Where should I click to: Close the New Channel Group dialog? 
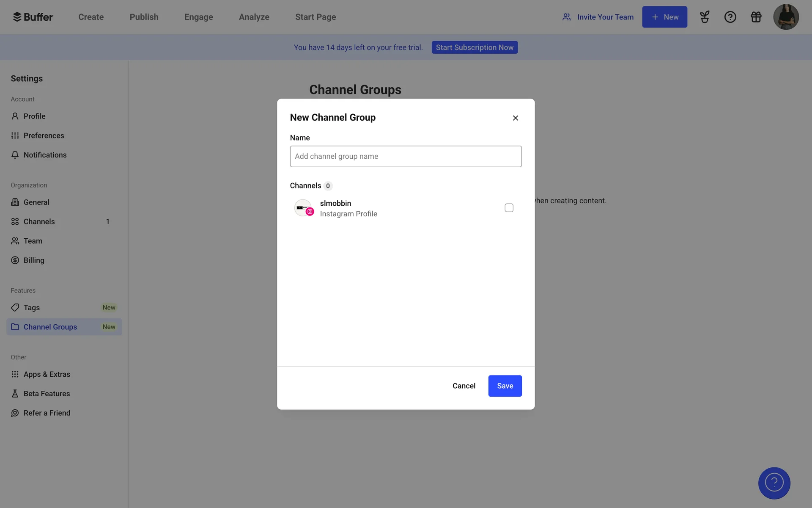pos(515,118)
